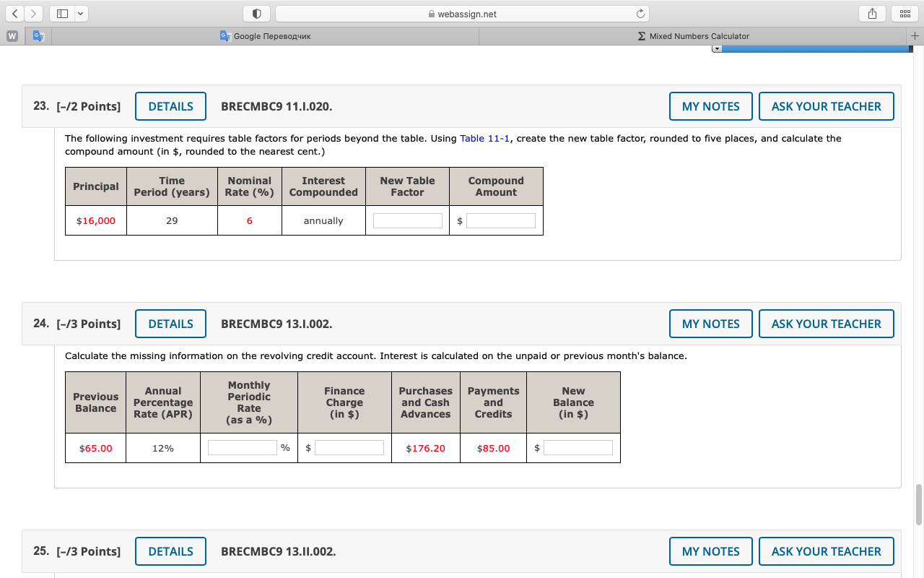
Task: Click the 12% APR cell
Action: tap(163, 448)
